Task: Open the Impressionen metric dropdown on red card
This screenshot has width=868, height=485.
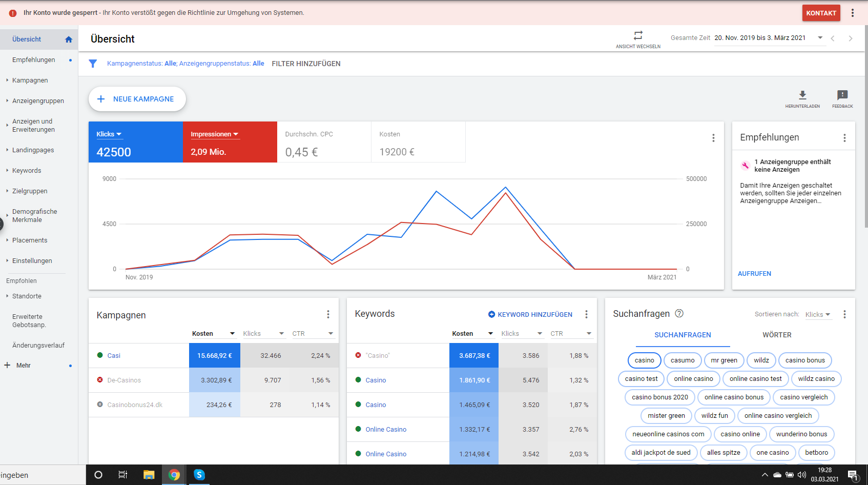Action: [215, 134]
